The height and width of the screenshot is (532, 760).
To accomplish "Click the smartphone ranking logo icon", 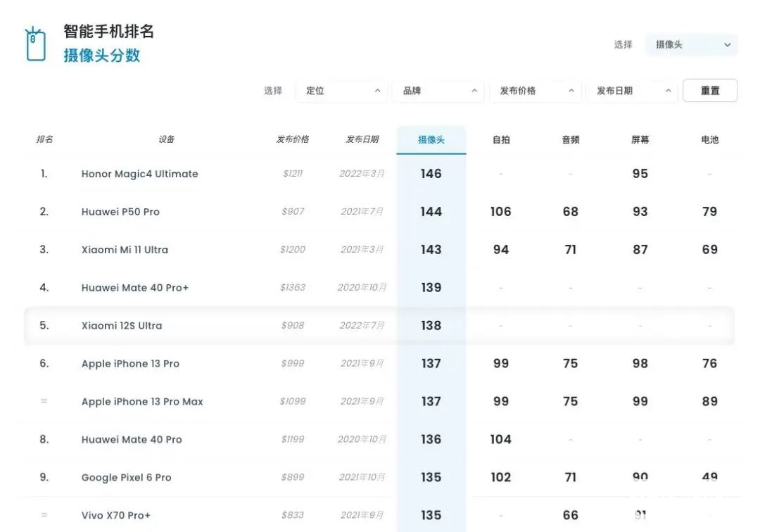I will (35, 44).
